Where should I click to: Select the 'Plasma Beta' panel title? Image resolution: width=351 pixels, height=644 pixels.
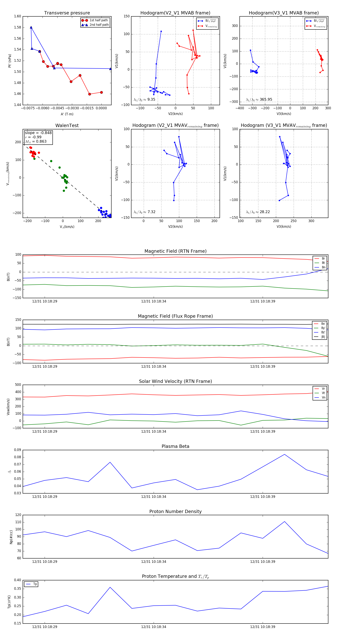click(x=175, y=446)
